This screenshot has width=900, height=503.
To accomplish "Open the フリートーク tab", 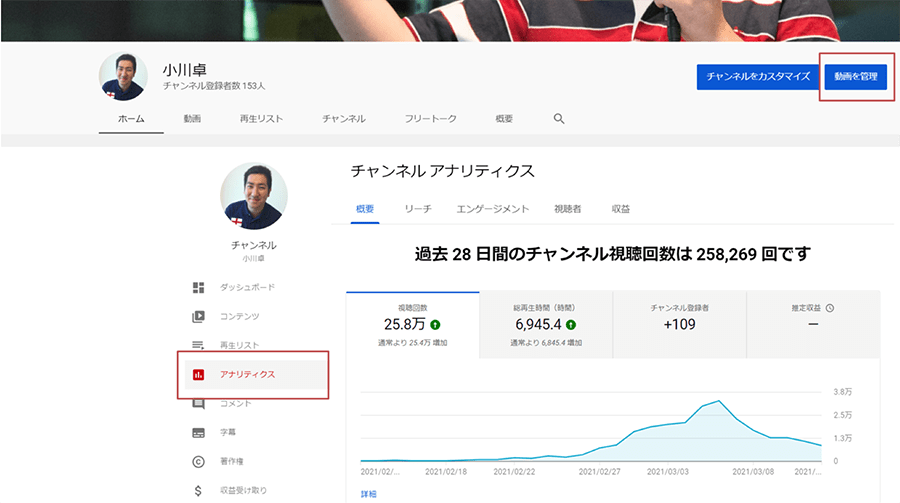I will 430,119.
